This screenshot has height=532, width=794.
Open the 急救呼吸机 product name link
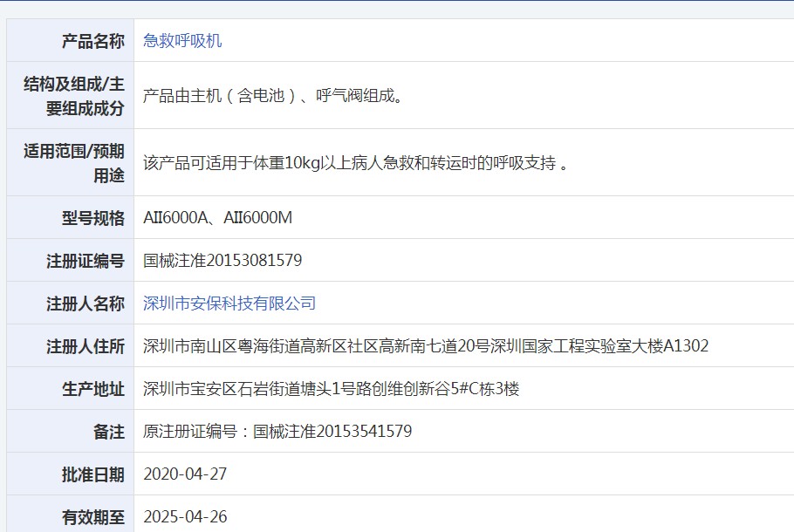click(x=182, y=40)
